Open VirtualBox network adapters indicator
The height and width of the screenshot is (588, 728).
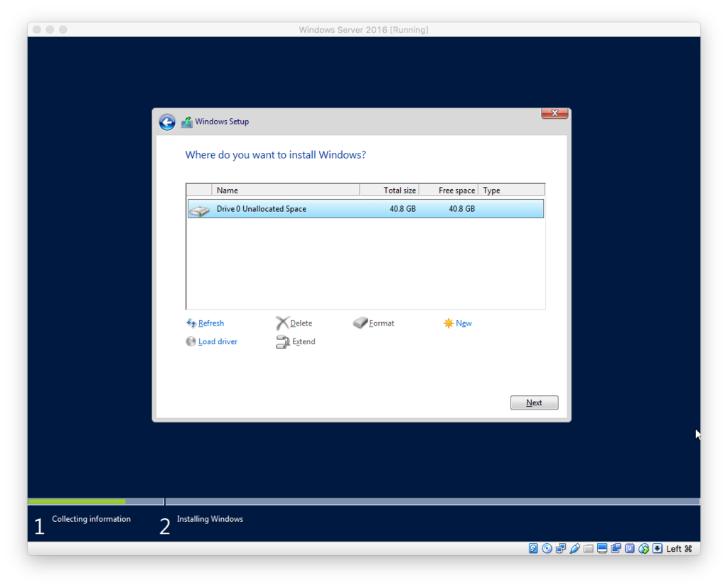click(561, 548)
